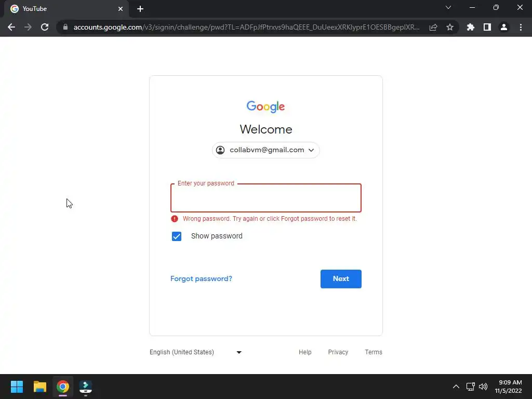Click the address bar URL
Screen dimensions: 532x399
(246, 27)
